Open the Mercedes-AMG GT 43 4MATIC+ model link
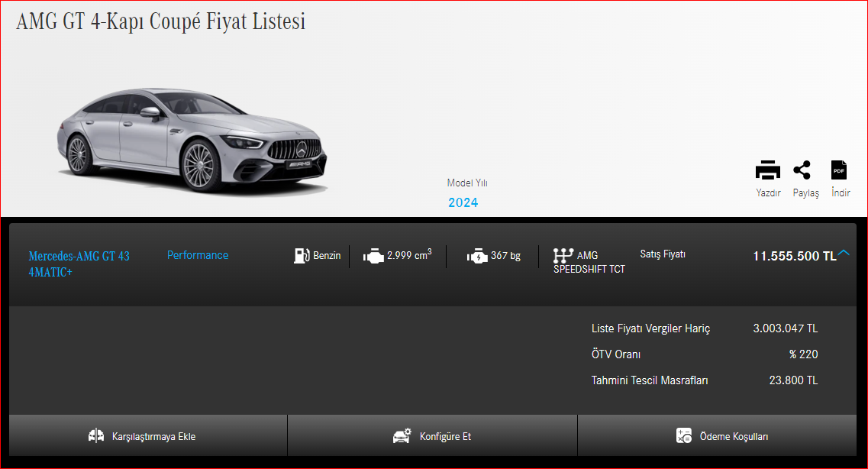This screenshot has height=469, width=868. (79, 264)
